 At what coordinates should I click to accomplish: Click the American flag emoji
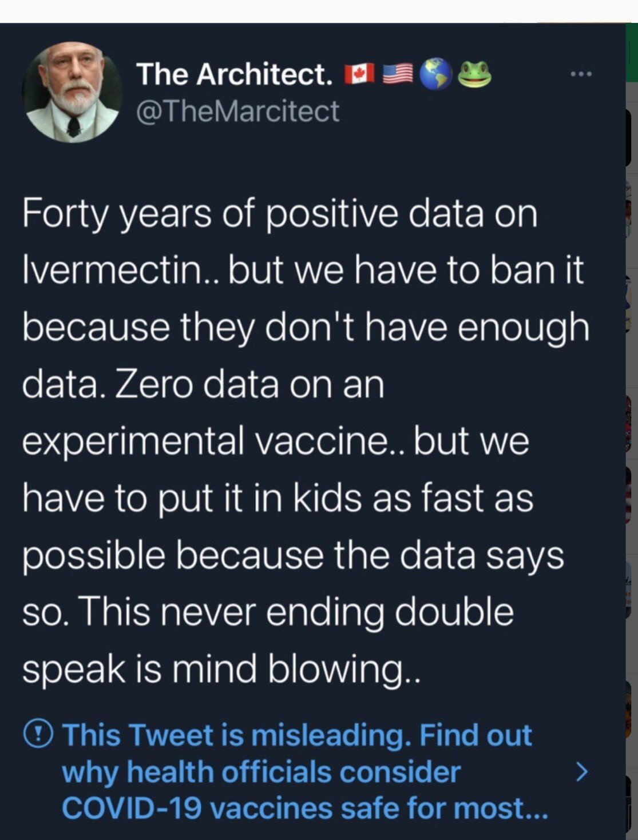[x=397, y=74]
